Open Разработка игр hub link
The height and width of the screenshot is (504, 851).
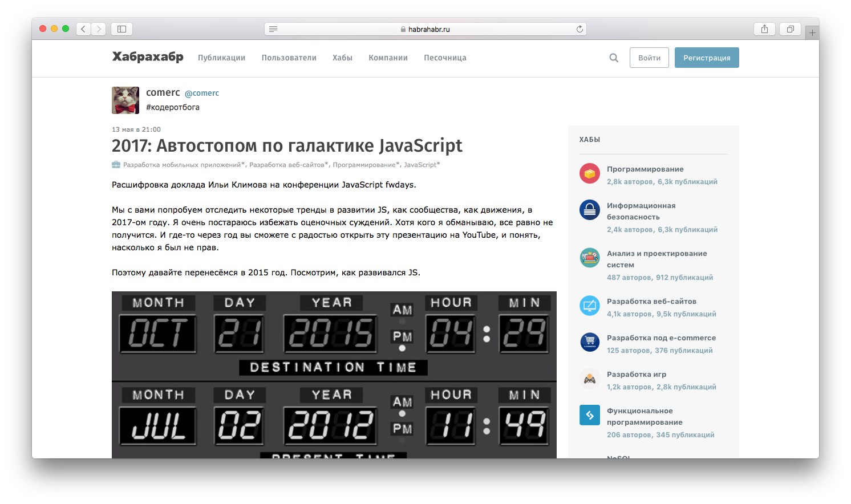[x=637, y=375]
